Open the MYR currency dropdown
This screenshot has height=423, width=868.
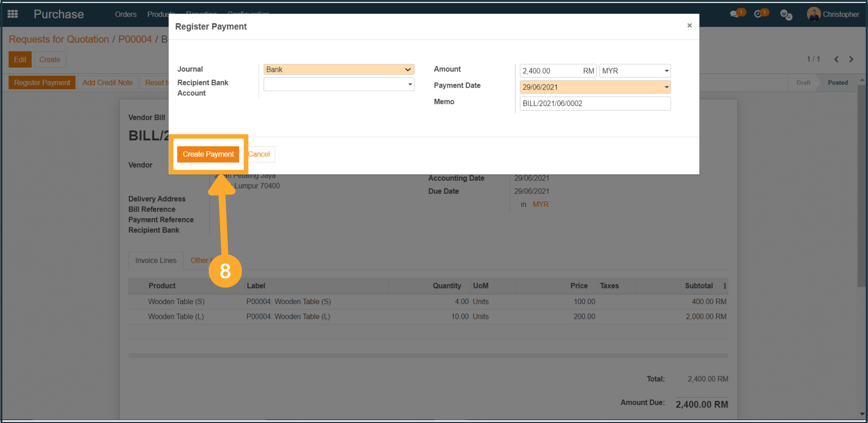point(635,71)
